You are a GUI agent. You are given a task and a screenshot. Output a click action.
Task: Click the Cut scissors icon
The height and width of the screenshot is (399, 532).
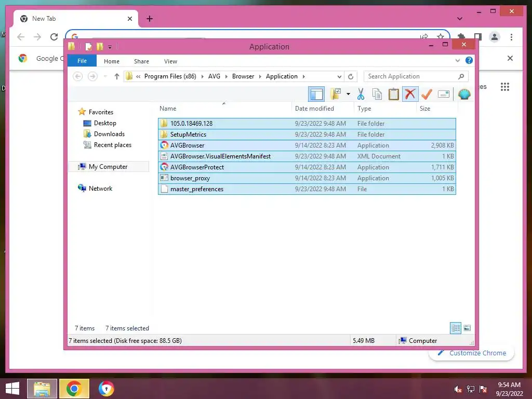pos(361,94)
